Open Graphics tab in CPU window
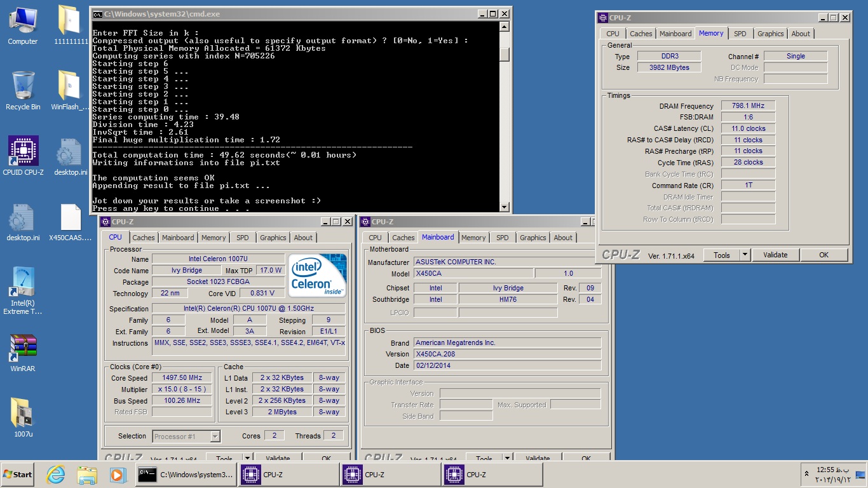The height and width of the screenshot is (488, 868). coord(273,238)
